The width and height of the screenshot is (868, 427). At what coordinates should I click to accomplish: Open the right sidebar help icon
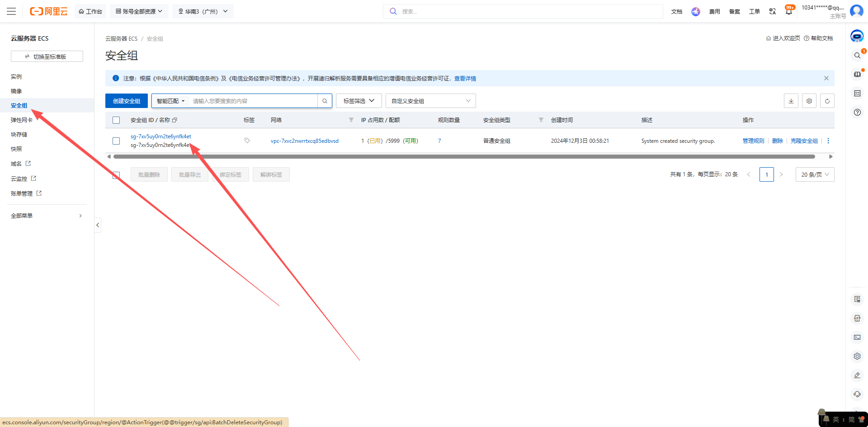pyautogui.click(x=857, y=112)
